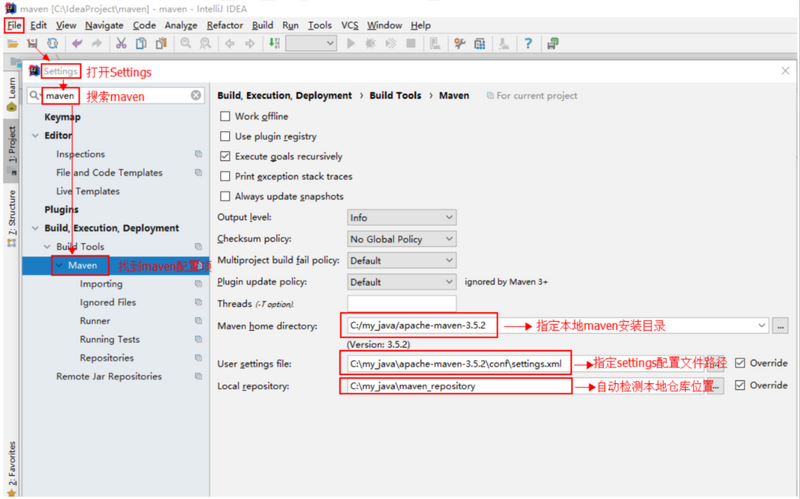Open the Navigate menu
This screenshot has height=499, width=800.
pyautogui.click(x=104, y=25)
